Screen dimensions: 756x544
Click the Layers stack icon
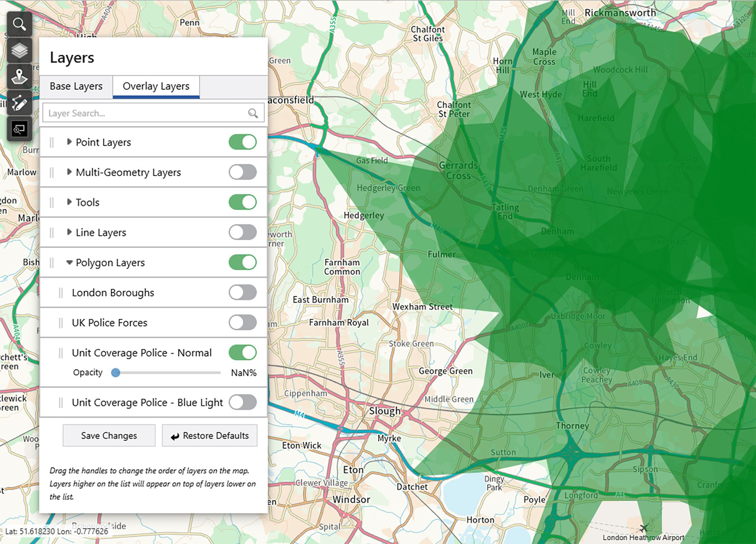[19, 50]
